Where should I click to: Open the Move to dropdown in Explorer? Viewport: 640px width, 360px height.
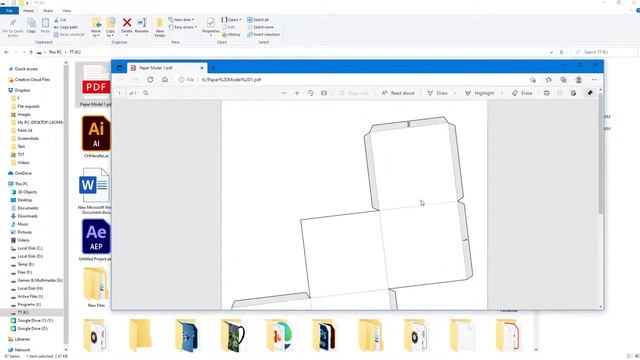(x=96, y=28)
